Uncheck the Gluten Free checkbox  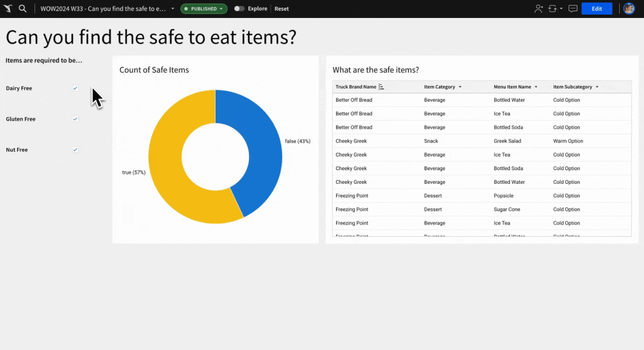point(75,119)
